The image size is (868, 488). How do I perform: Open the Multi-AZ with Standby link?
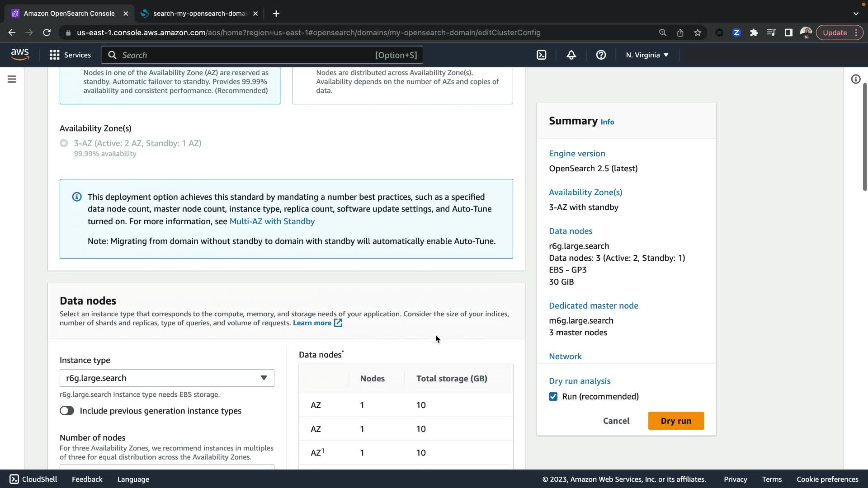(272, 221)
